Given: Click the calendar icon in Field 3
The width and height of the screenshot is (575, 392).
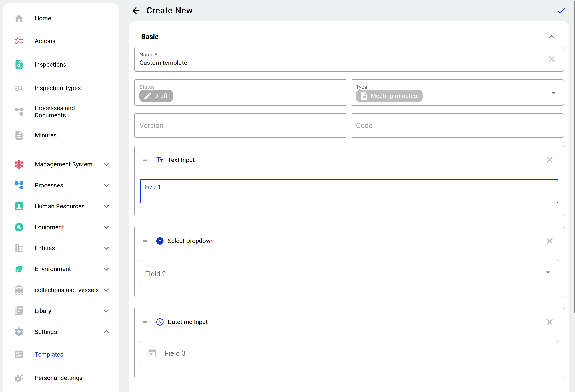Looking at the screenshot, I should pyautogui.click(x=152, y=353).
